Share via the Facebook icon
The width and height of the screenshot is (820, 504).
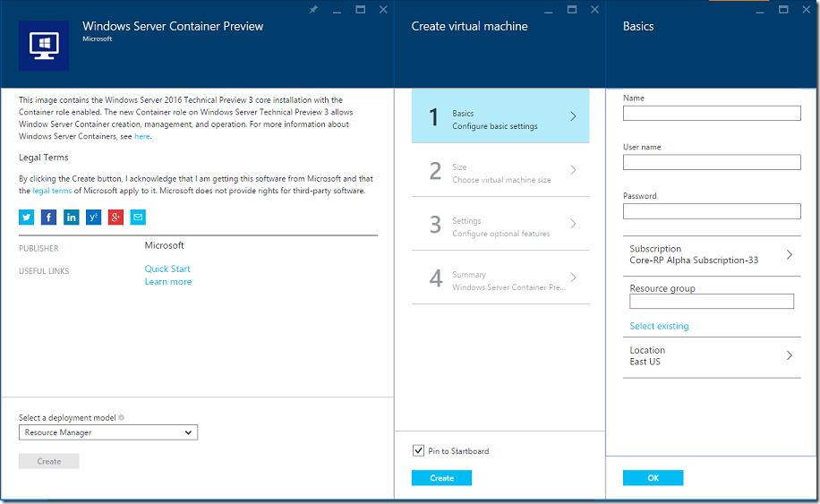pos(48,217)
